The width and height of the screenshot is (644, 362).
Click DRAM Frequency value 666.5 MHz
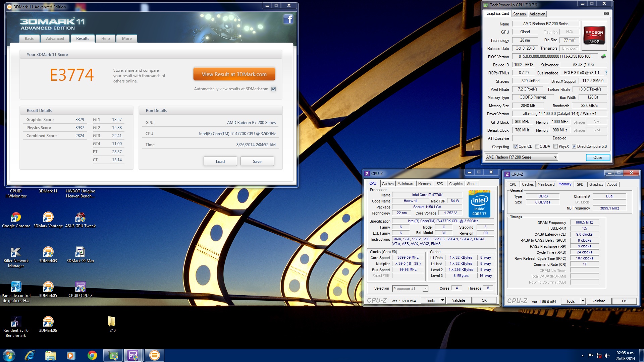point(584,222)
